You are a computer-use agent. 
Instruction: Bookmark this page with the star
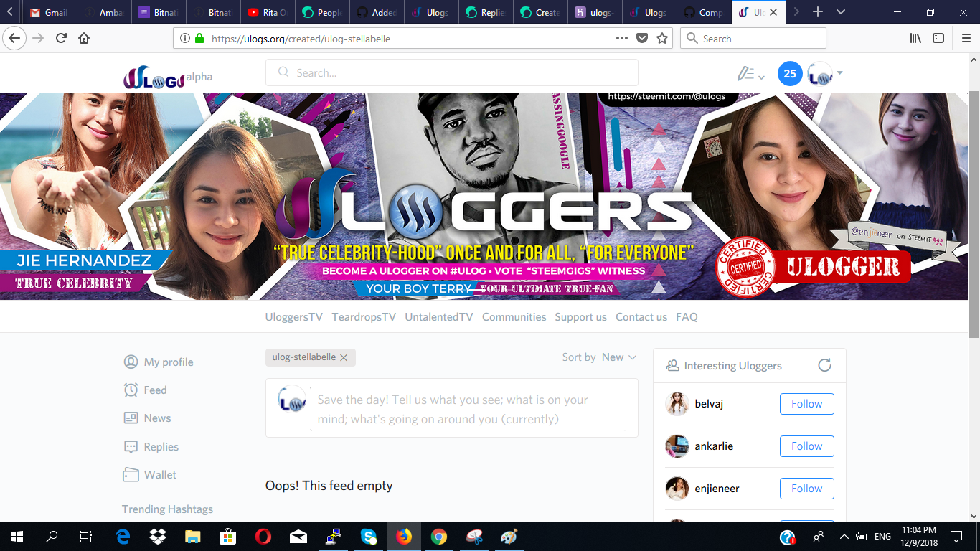point(662,38)
